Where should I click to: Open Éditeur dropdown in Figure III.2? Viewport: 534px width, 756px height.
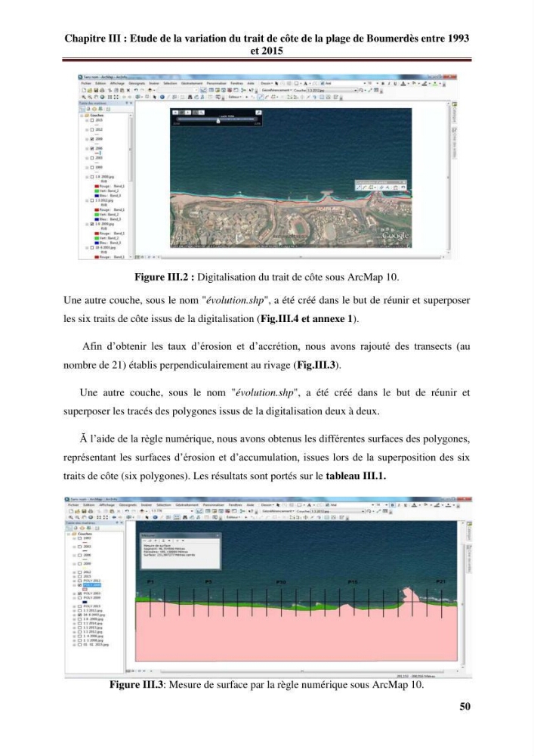tap(234, 98)
